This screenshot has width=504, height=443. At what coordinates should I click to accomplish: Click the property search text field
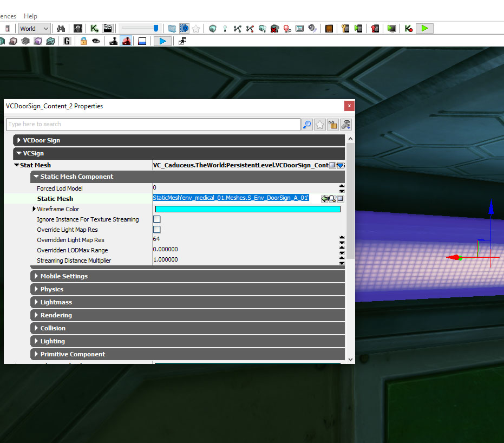point(153,125)
